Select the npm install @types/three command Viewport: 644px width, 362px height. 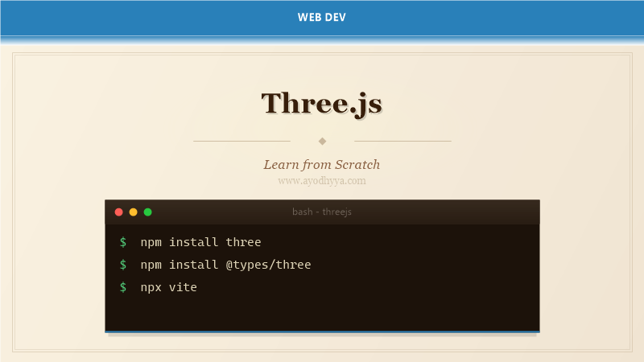pyautogui.click(x=226, y=265)
